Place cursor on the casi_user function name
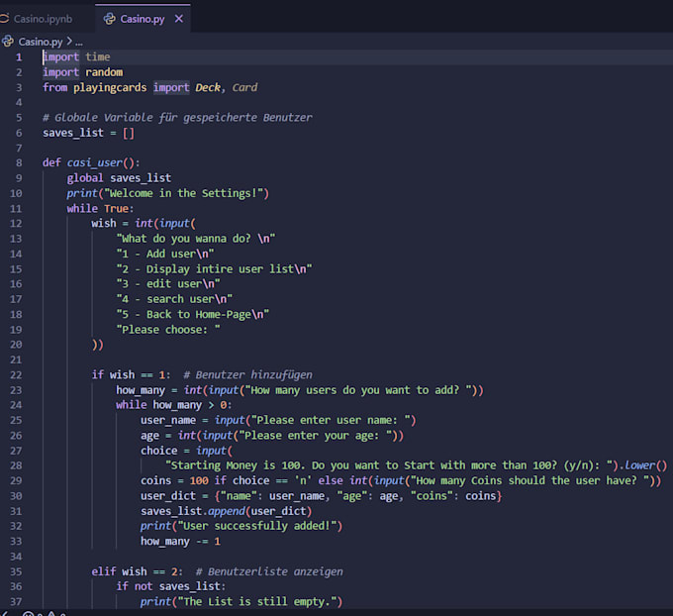This screenshot has width=673, height=616. pos(94,162)
